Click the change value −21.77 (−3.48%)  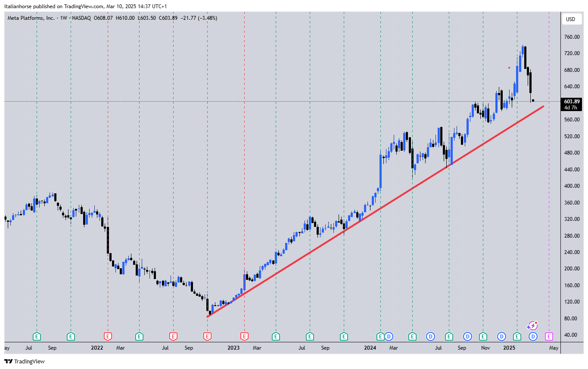click(199, 18)
